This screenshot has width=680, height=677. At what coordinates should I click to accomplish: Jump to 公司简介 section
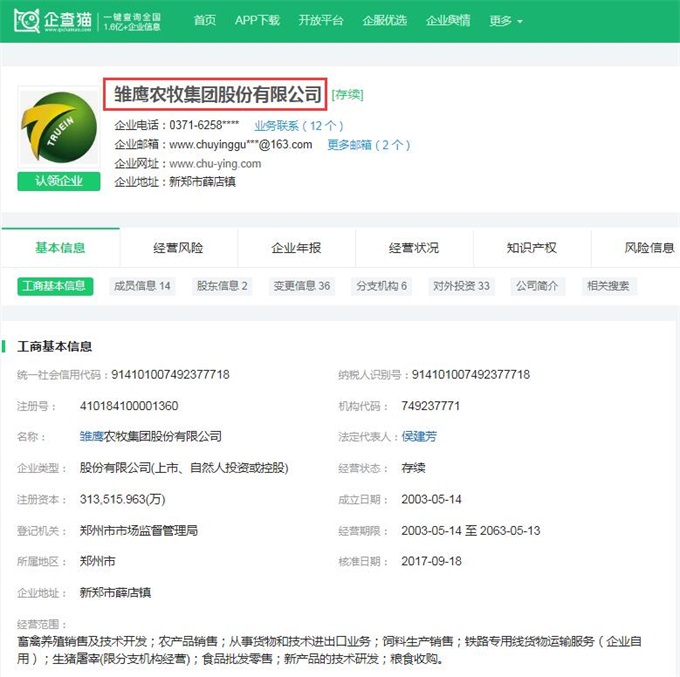click(x=538, y=286)
